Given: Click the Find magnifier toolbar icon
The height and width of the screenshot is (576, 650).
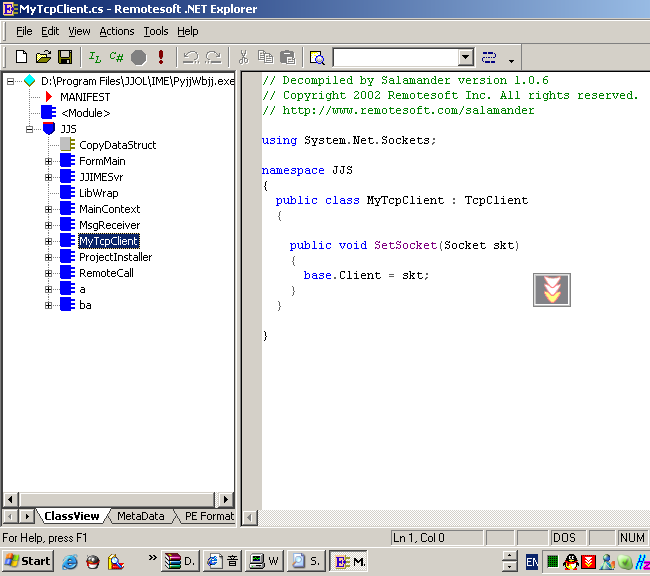Looking at the screenshot, I should coord(317,57).
